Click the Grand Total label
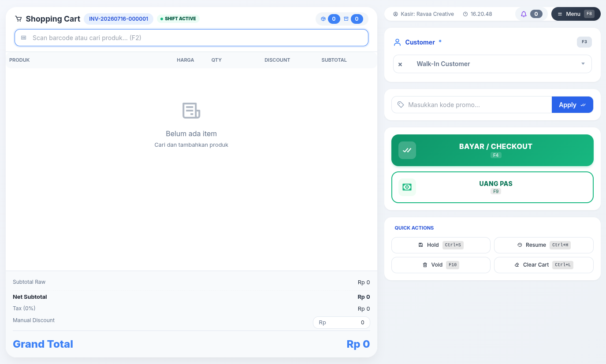This screenshot has width=606, height=364. [x=43, y=344]
